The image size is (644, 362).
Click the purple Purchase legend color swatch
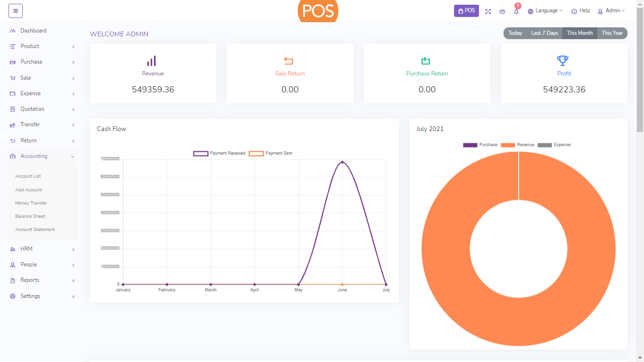(x=470, y=145)
